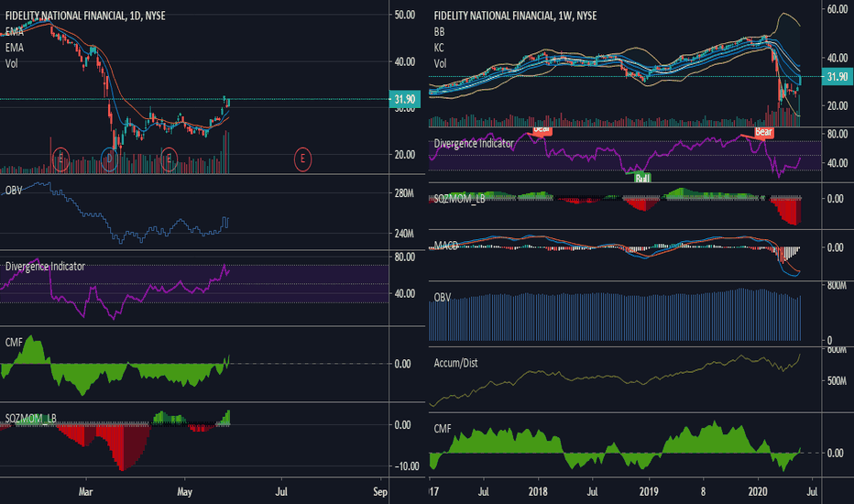Click the May date on daily time axis
Viewport: 854px width, 504px height.
click(184, 491)
